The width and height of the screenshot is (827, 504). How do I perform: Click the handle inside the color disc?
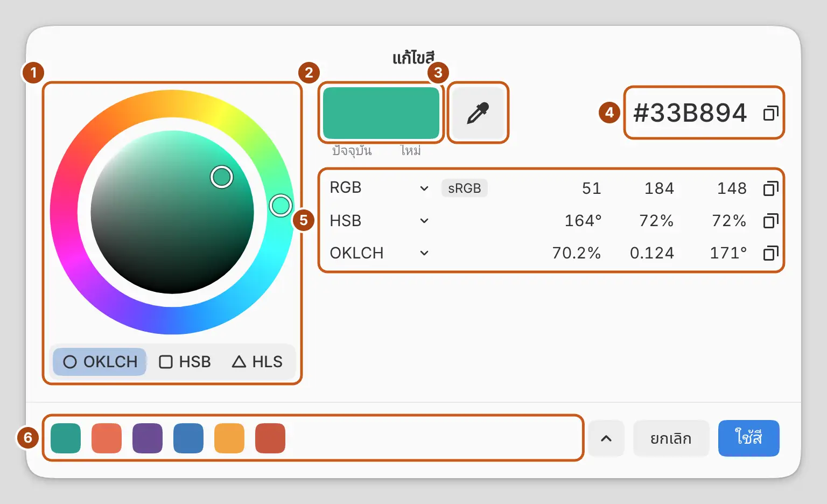222,177
